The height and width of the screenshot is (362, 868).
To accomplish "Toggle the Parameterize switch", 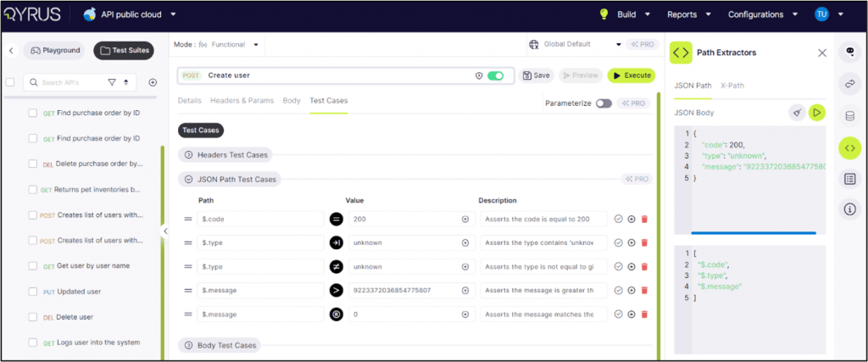I will (604, 103).
